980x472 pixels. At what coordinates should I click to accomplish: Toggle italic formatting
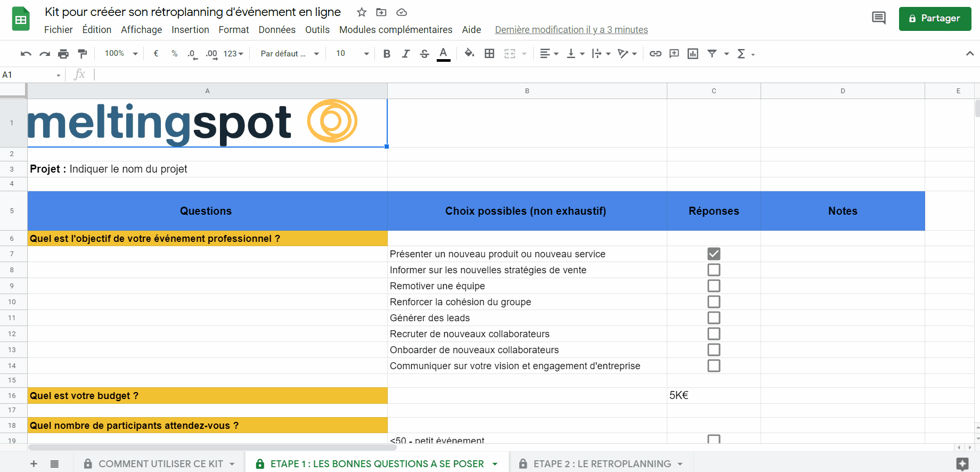[x=405, y=54]
